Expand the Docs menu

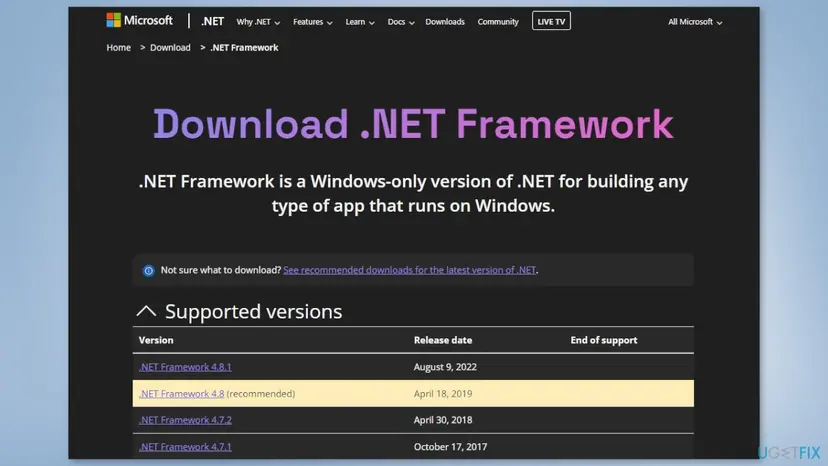tap(400, 22)
